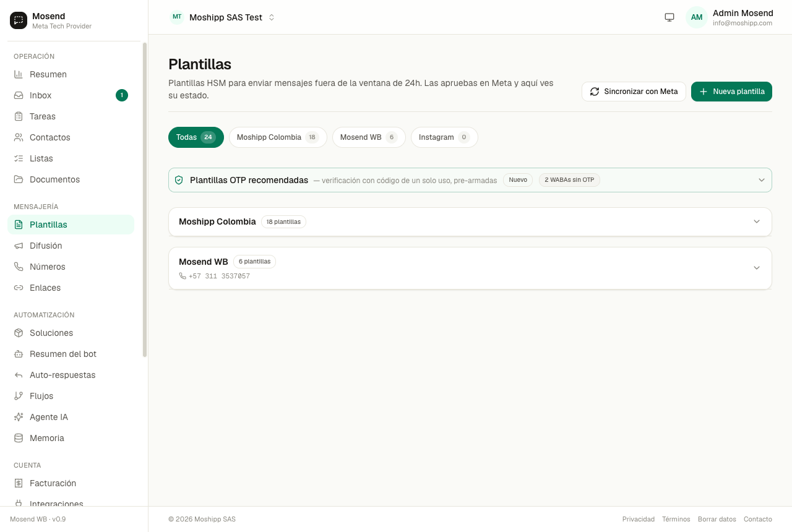Screen dimensions: 792x532
Task: Open the Flujos menu item
Action: (71, 396)
